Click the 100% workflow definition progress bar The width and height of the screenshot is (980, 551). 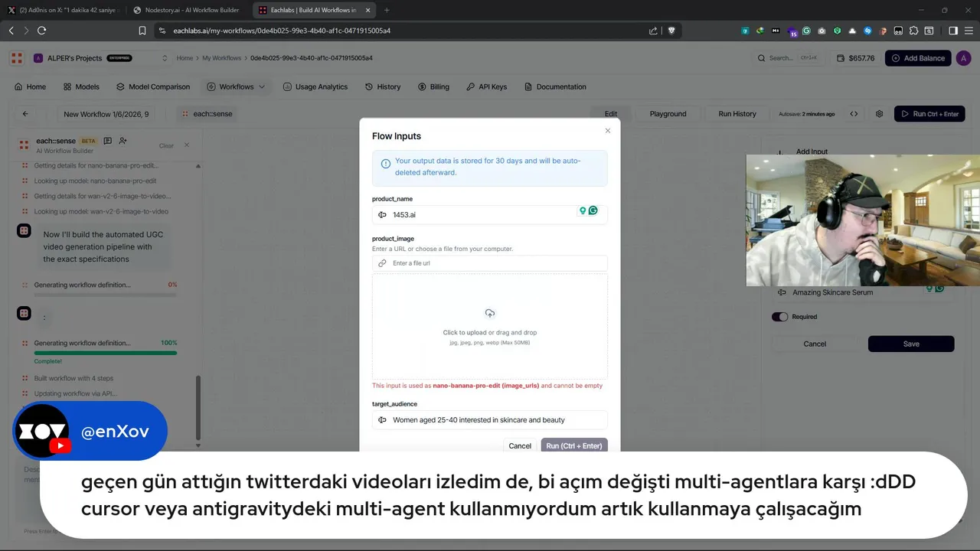coord(106,353)
